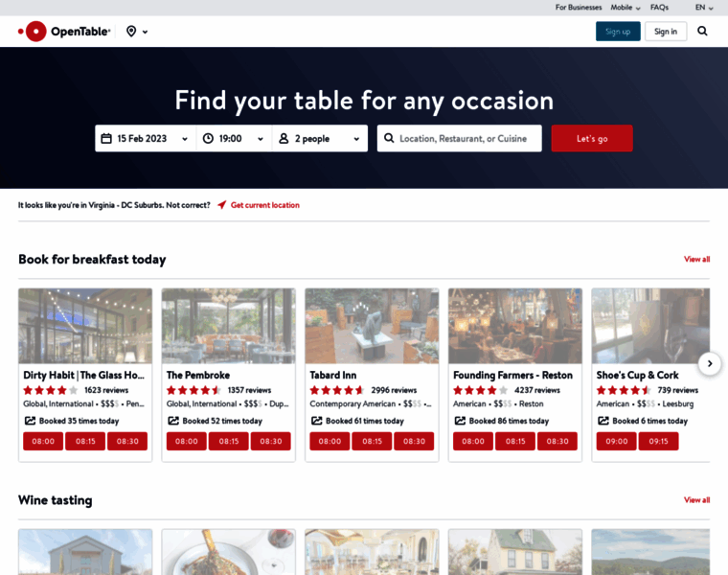The width and height of the screenshot is (728, 575).
Task: Click the carousel next arrow for breakfast restaurants
Action: [x=710, y=363]
